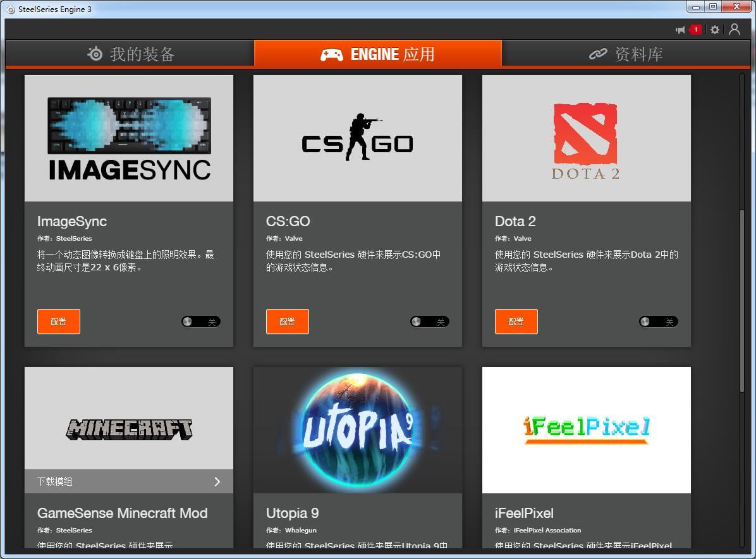The height and width of the screenshot is (559, 756).
Task: Configure CS:GO with the 配置 button
Action: pos(288,322)
